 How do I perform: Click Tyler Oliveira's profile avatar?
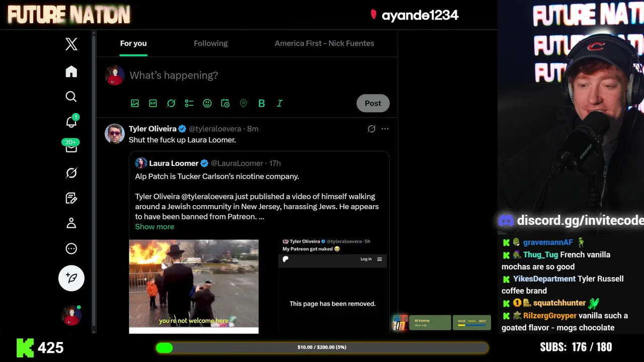pos(115,134)
